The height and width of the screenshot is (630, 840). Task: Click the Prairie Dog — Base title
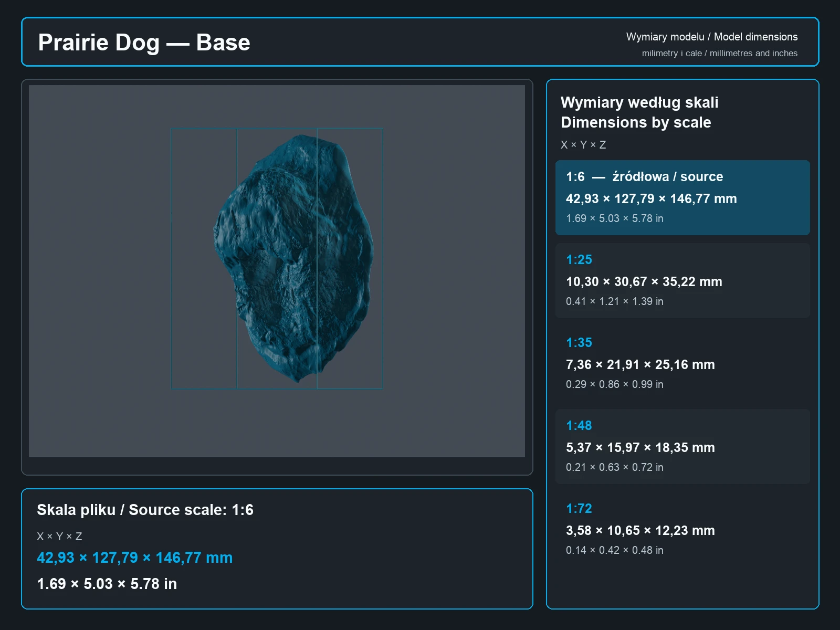coord(144,43)
